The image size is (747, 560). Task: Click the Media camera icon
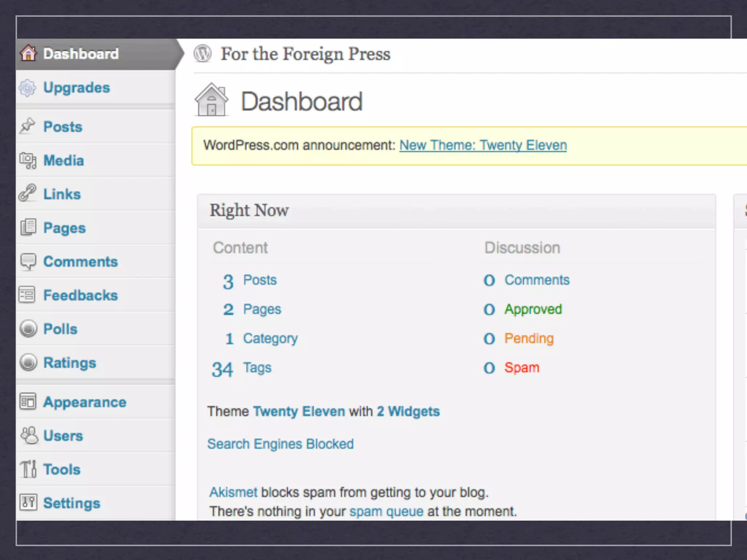point(28,160)
